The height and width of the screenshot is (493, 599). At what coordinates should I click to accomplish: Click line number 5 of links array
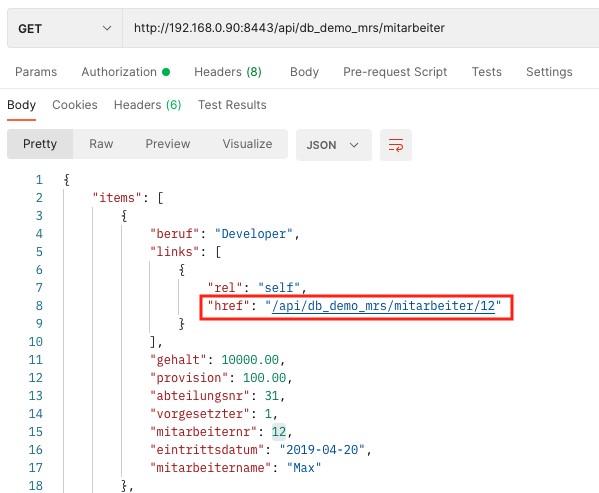pos(39,252)
